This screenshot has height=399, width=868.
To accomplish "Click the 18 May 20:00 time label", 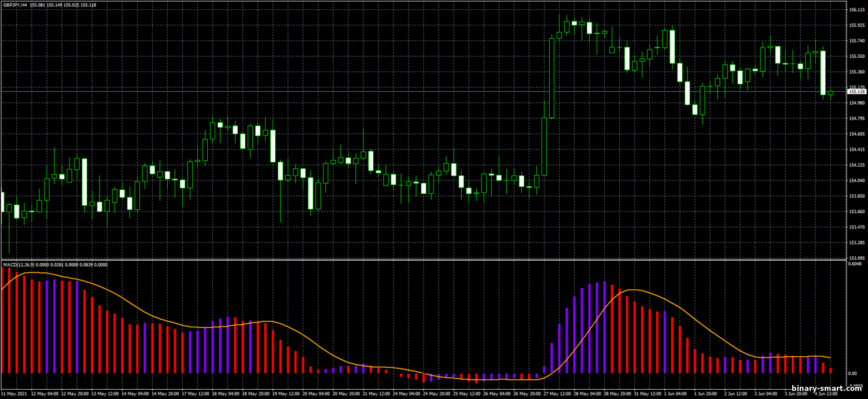I will (x=255, y=394).
